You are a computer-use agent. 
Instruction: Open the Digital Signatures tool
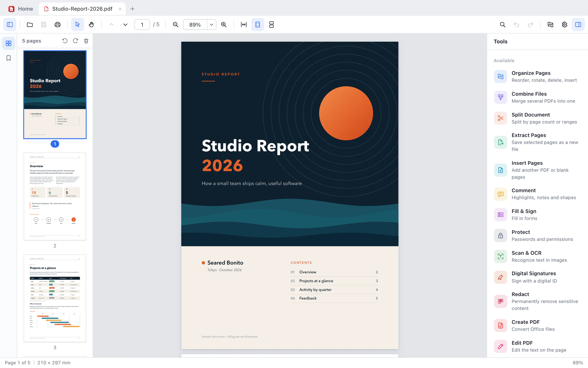(538, 277)
